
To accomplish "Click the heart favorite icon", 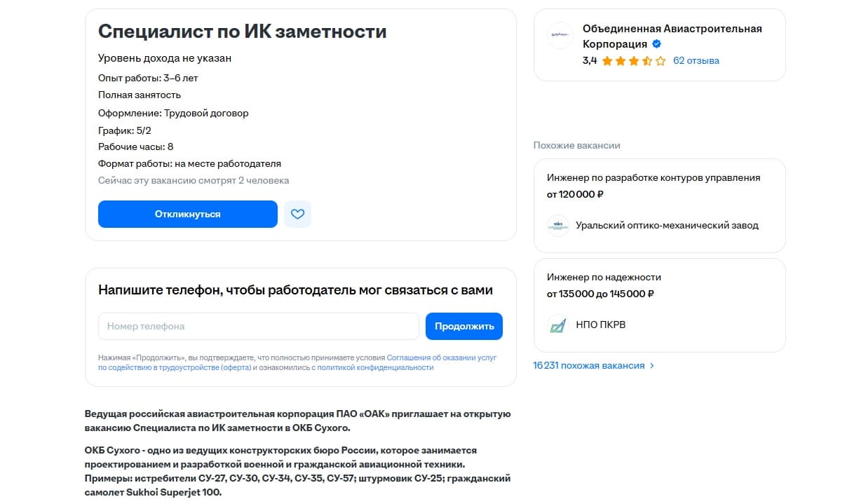I will (297, 214).
